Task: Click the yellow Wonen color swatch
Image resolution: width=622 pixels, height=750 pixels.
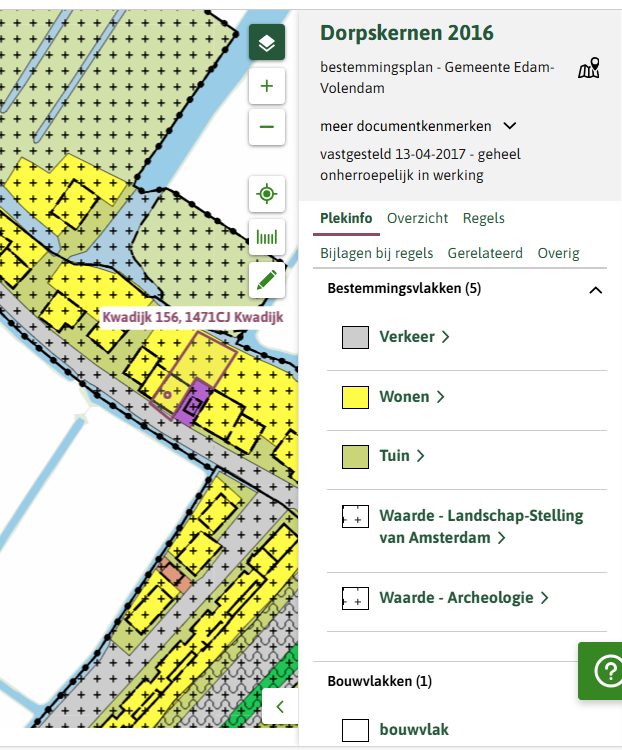Action: click(356, 398)
